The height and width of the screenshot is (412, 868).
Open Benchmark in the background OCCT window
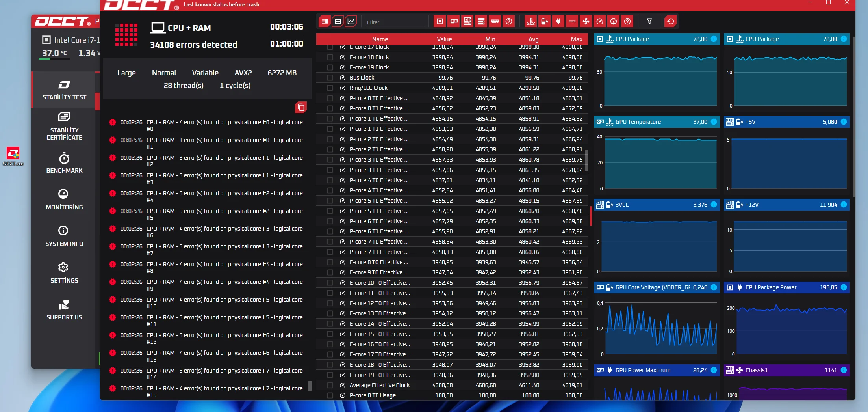click(64, 163)
